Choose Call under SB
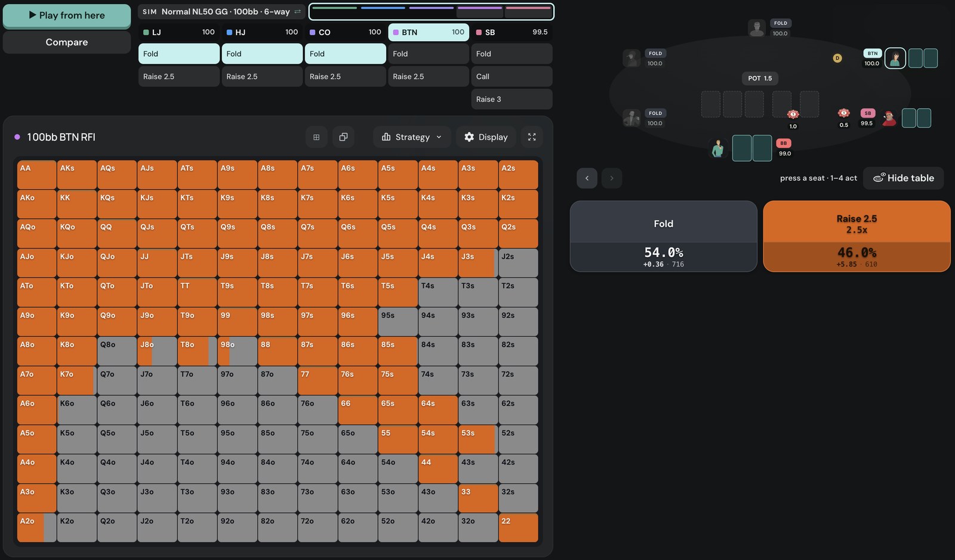Screen dimensions: 955x560 point(512,76)
